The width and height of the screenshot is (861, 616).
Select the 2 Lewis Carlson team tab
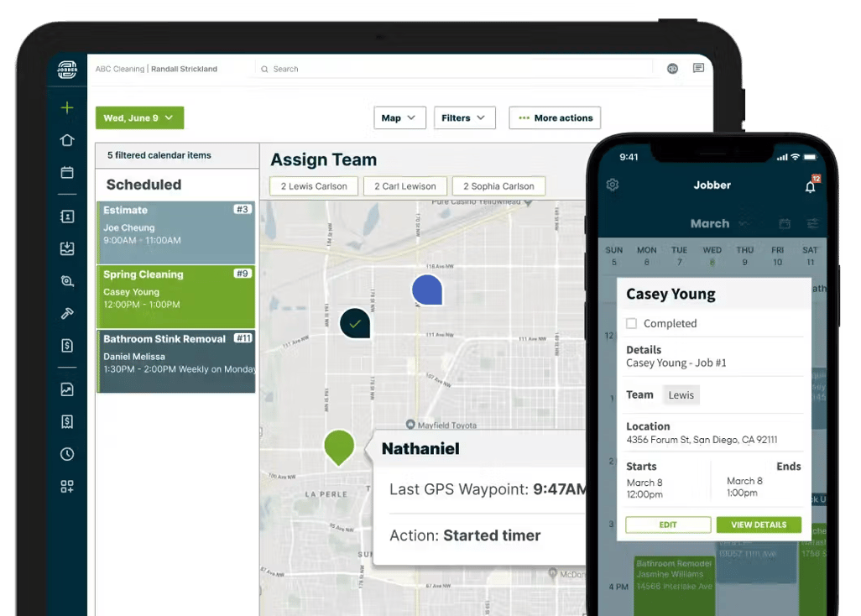point(314,186)
